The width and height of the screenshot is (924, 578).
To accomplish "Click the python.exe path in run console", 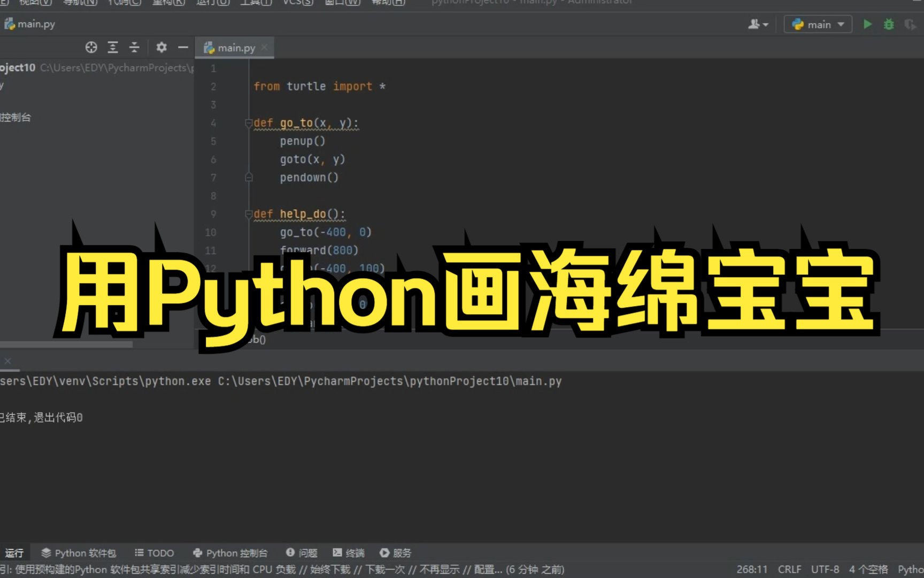I will (105, 381).
